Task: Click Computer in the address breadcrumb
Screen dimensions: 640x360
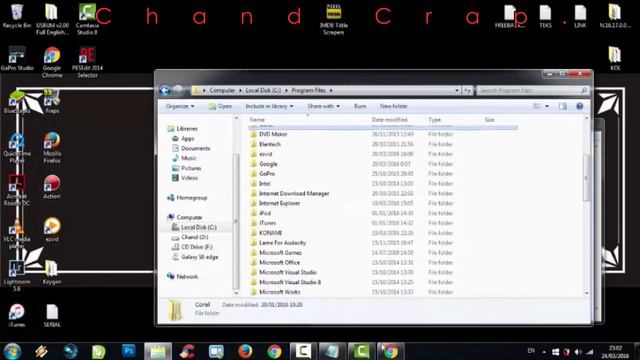Action: coord(222,90)
